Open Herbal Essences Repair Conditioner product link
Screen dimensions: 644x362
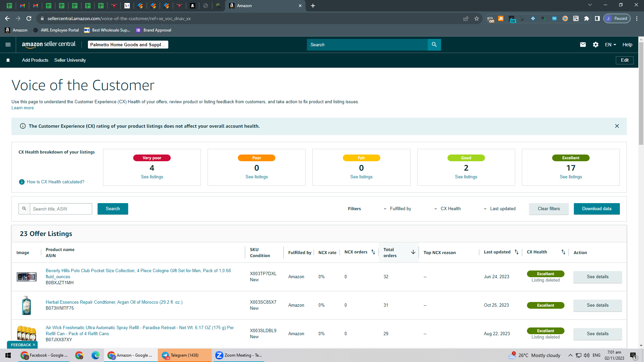point(114,302)
